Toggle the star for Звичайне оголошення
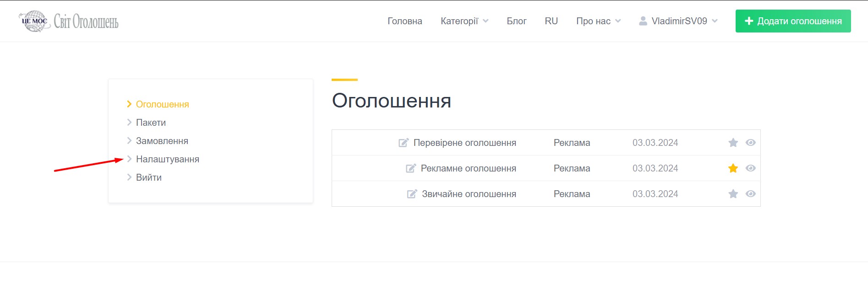The width and height of the screenshot is (868, 284). pyautogui.click(x=733, y=194)
